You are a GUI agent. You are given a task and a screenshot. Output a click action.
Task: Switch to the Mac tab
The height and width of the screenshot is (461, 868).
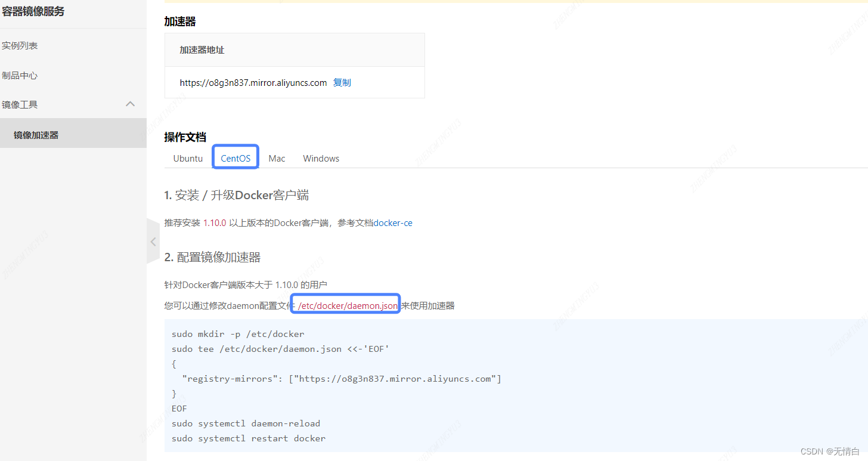tap(277, 158)
